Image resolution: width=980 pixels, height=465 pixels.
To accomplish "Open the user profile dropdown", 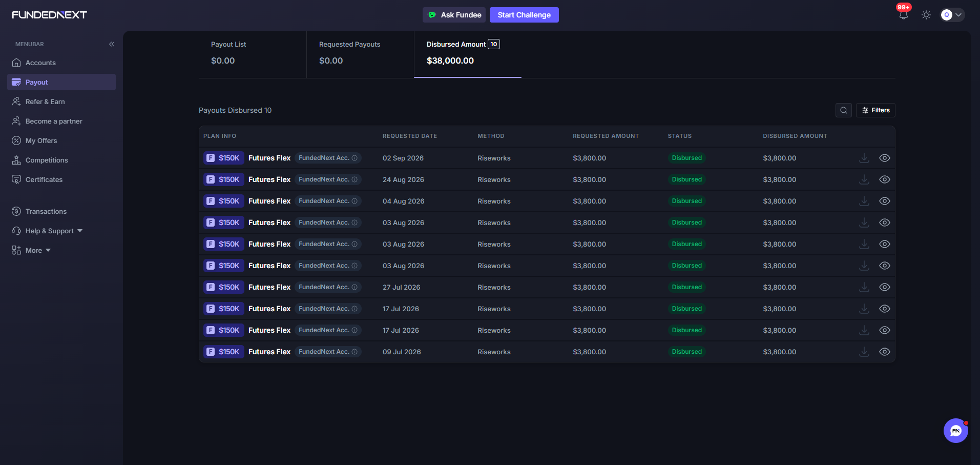I will [952, 15].
